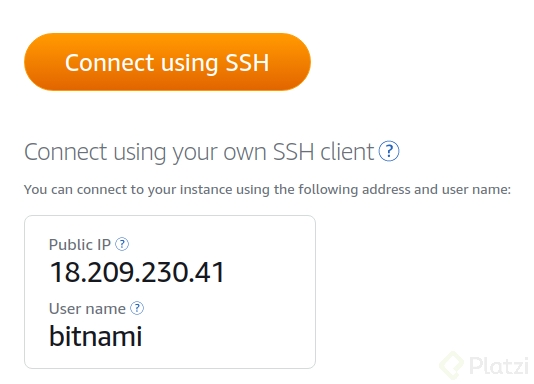Image resolution: width=534 pixels, height=384 pixels.
Task: Click the help icon next to Public IP
Action: (x=122, y=244)
